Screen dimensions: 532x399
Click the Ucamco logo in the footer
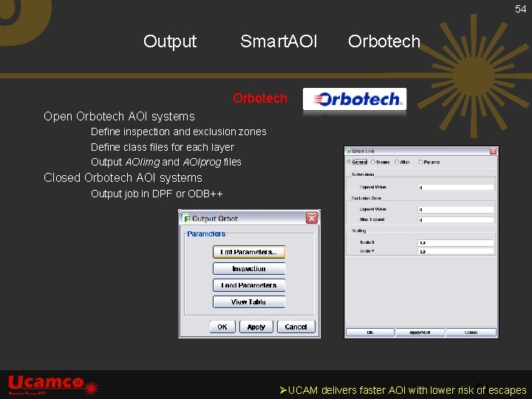pos(53,385)
